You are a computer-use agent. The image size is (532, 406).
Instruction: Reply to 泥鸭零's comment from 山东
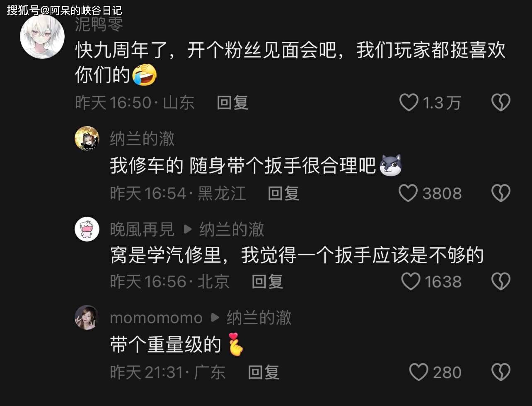[232, 102]
